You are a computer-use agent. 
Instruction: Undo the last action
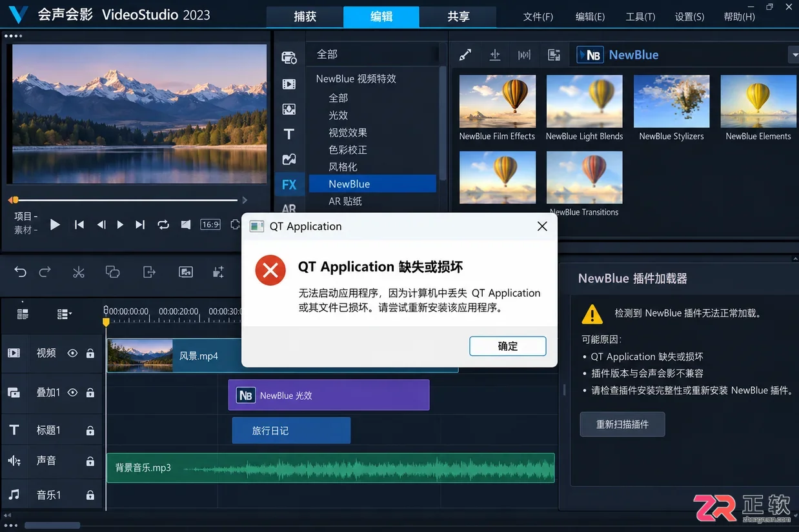click(x=20, y=272)
